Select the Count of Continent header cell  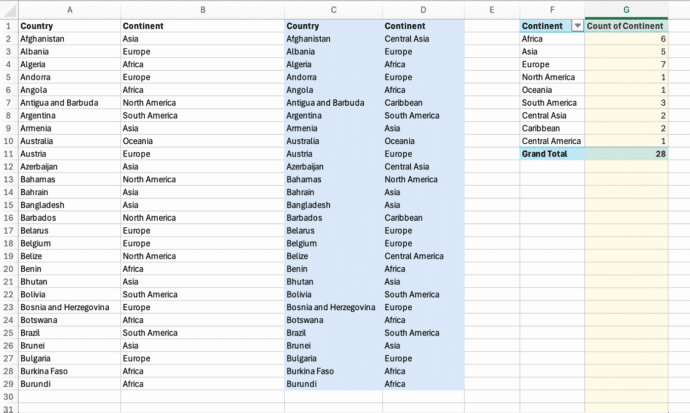click(x=626, y=25)
